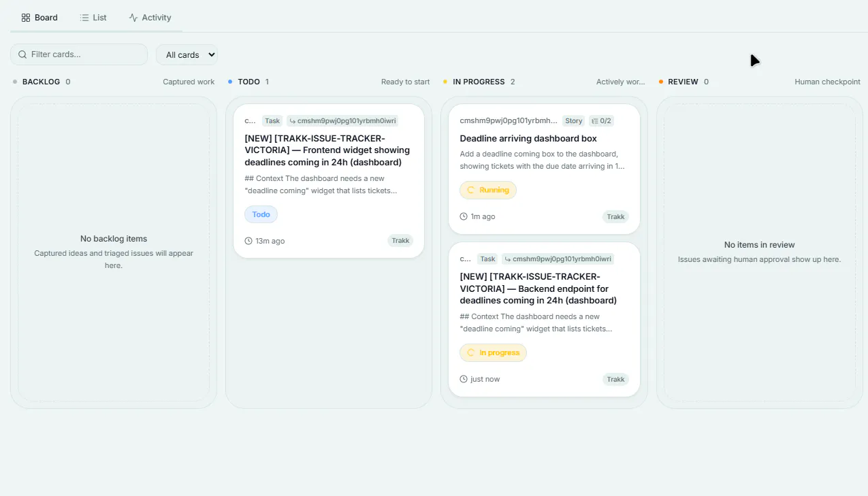Focus the Filter cards search field
The height and width of the screenshot is (496, 868).
point(79,54)
